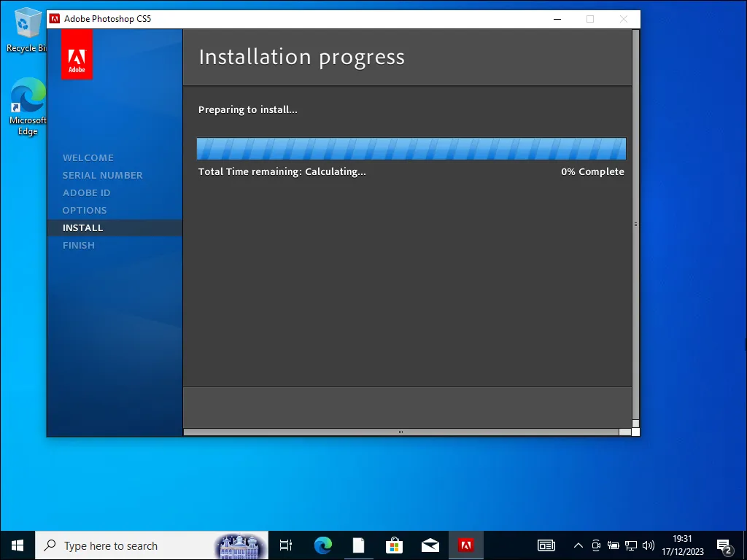Open network settings from system tray
Screen dimensions: 747x560
(x=631, y=545)
